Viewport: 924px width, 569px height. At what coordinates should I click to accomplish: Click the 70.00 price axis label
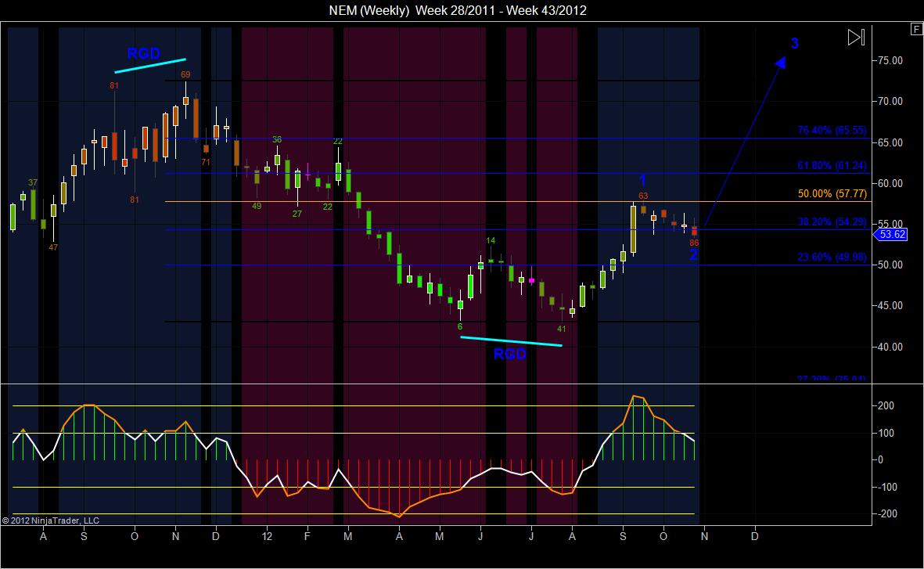(890, 102)
